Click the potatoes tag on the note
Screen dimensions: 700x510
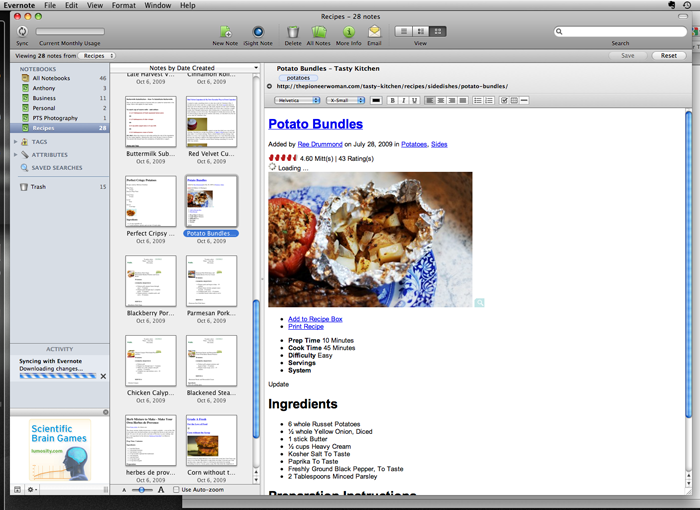point(298,78)
